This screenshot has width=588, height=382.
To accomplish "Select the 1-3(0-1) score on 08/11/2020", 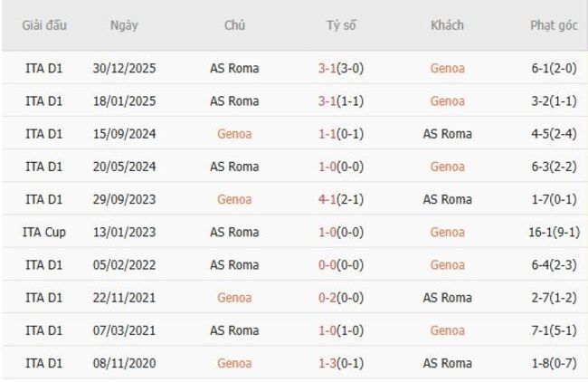I will pos(341,363).
